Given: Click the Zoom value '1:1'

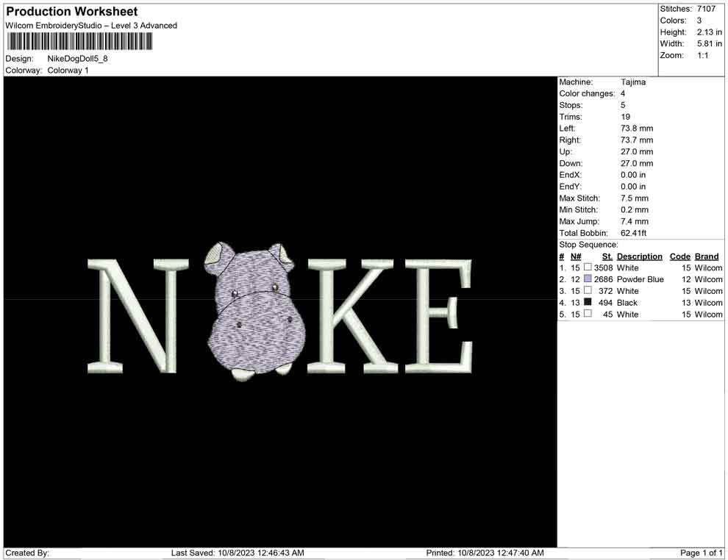Looking at the screenshot, I should tap(702, 55).
